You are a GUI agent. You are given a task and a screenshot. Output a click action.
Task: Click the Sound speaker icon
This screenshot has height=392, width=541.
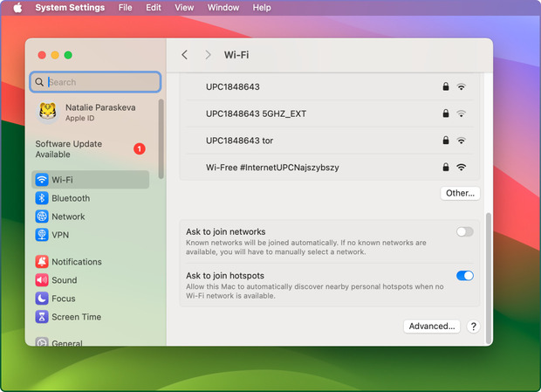click(42, 280)
